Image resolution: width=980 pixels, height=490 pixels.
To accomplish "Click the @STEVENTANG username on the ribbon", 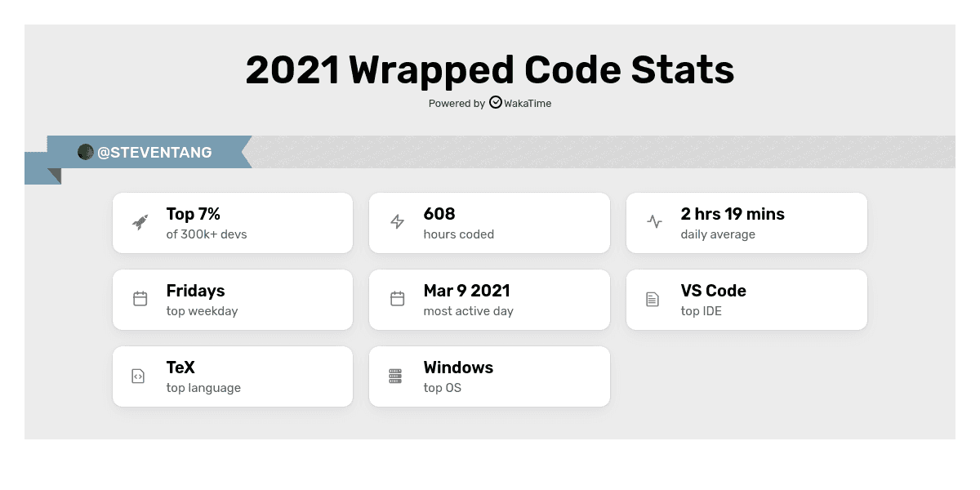I will click(x=154, y=153).
